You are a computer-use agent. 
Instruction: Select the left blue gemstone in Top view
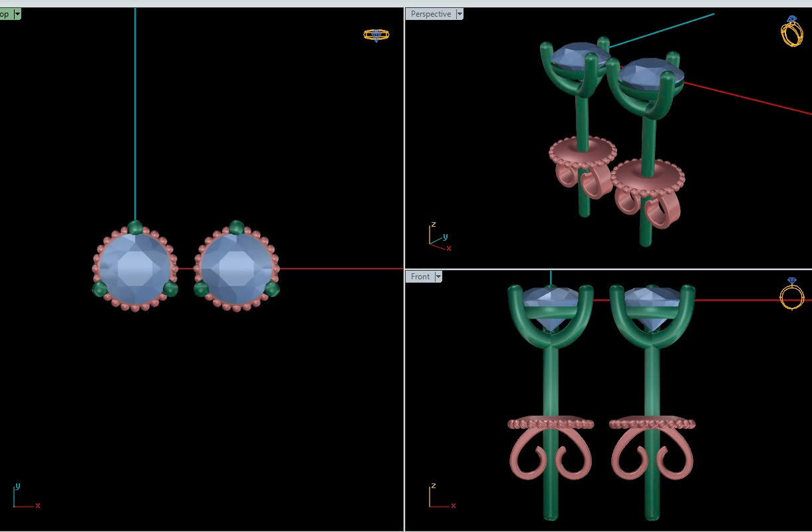(x=135, y=267)
